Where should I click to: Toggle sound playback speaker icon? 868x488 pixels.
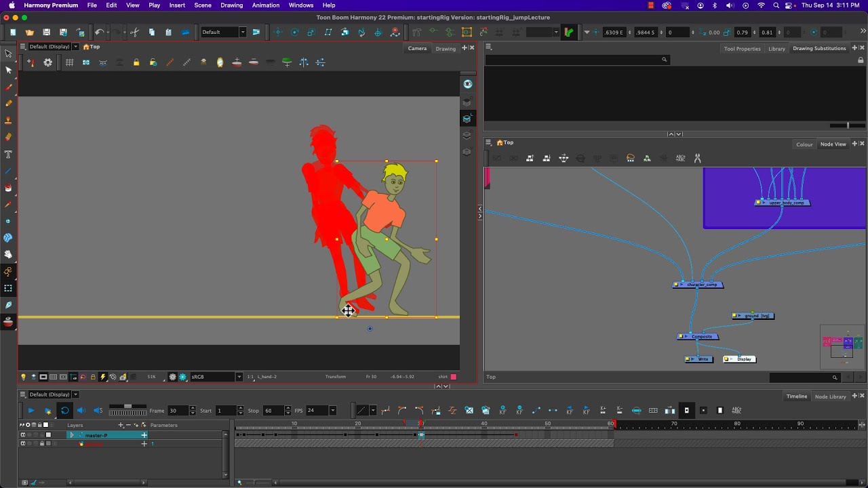click(x=81, y=410)
